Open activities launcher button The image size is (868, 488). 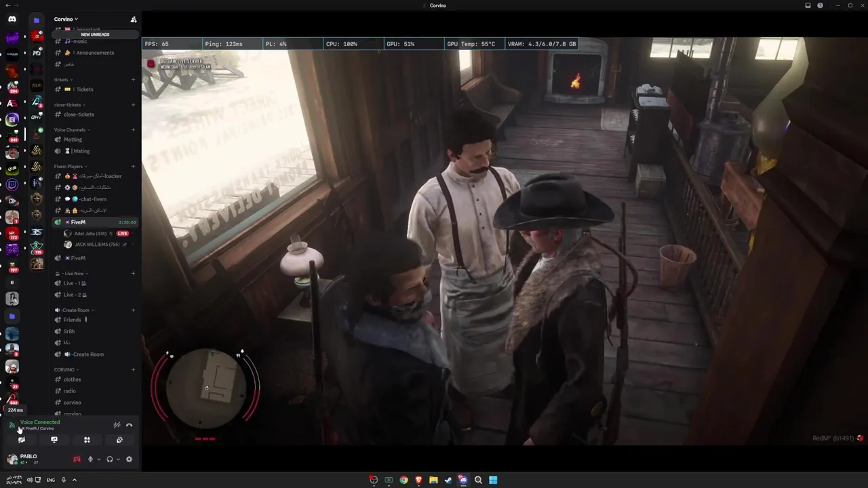[87, 440]
